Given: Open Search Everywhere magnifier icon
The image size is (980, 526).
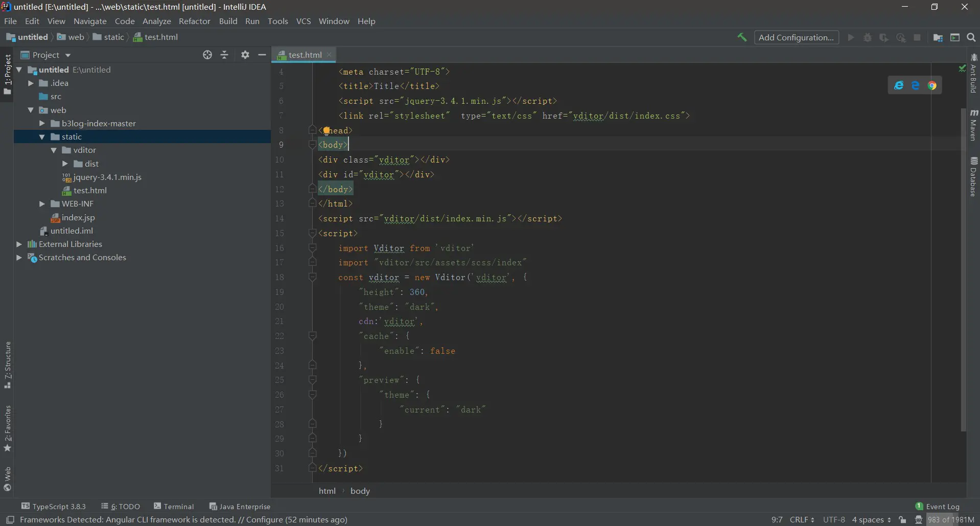Looking at the screenshot, I should tap(971, 37).
